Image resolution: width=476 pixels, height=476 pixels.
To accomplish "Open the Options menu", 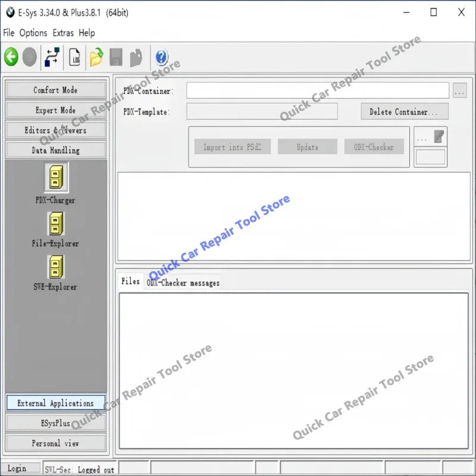I will coord(33,33).
